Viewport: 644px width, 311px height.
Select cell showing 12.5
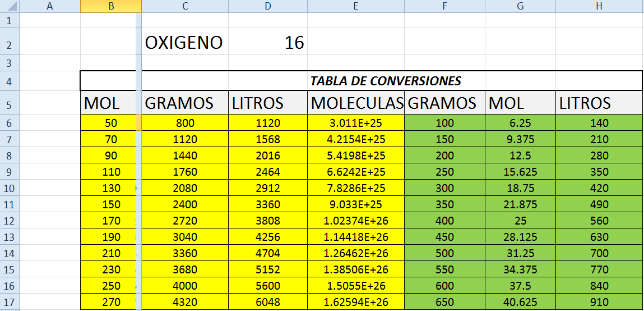520,155
